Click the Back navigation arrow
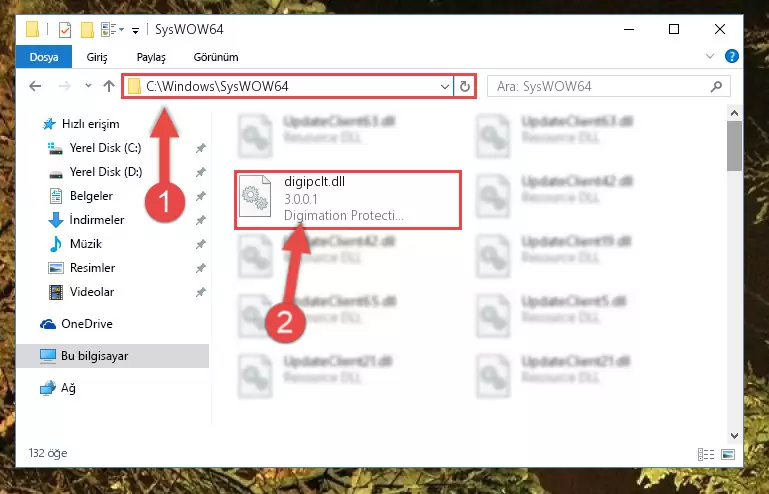The image size is (769, 494). tap(35, 86)
